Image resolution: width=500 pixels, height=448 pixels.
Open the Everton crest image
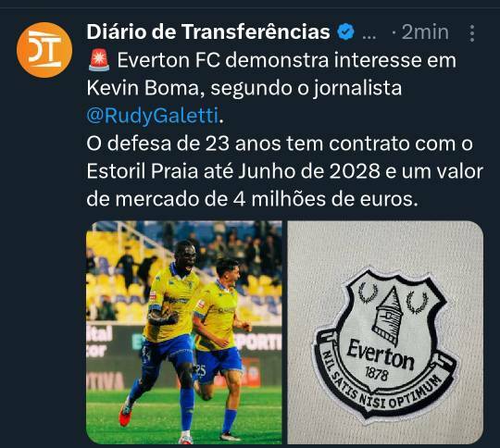[x=385, y=332]
